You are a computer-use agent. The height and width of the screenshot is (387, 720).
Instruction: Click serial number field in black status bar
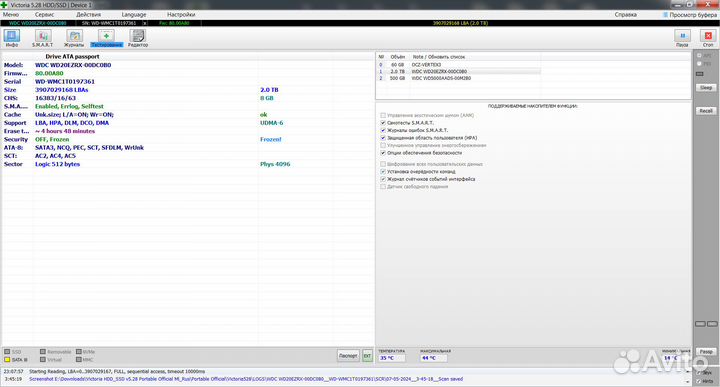point(109,23)
